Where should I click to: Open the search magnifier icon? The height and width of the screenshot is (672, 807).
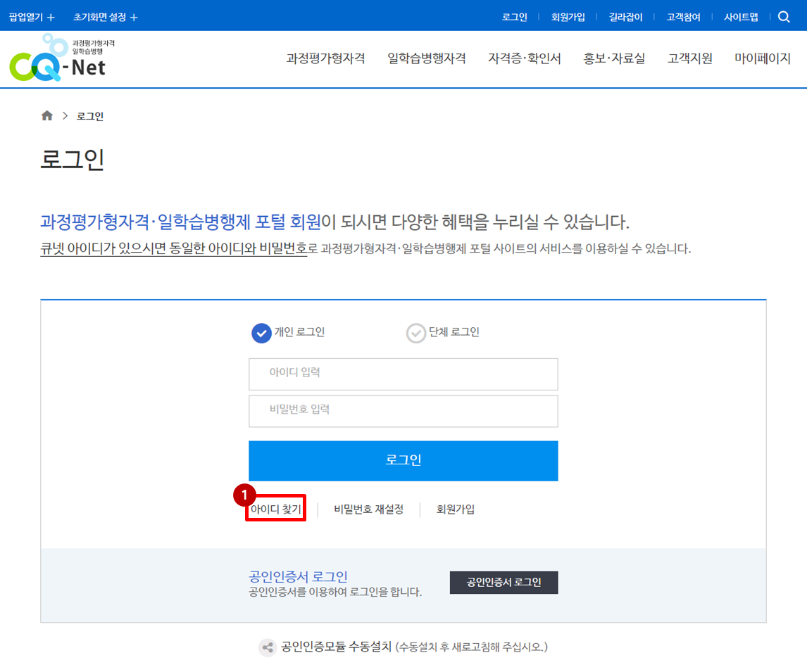tap(784, 17)
